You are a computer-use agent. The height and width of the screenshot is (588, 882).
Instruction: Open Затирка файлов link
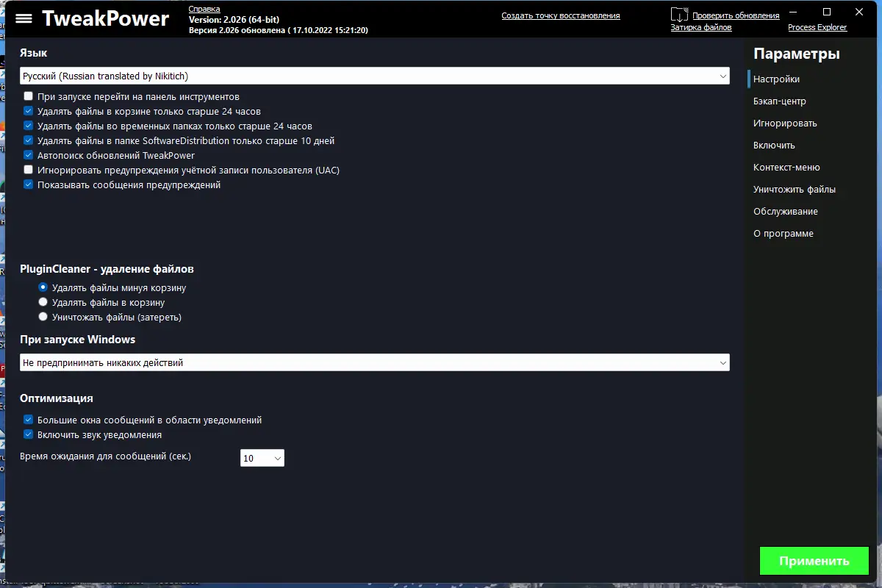[701, 27]
